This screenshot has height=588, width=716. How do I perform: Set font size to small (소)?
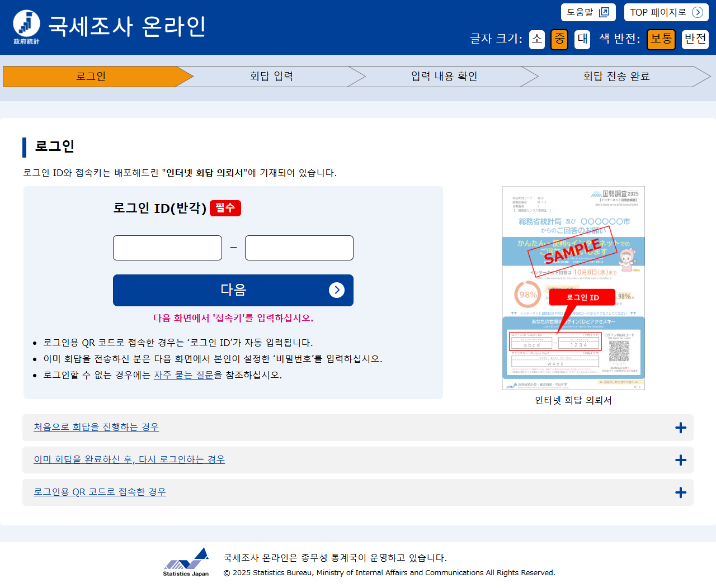[536, 39]
